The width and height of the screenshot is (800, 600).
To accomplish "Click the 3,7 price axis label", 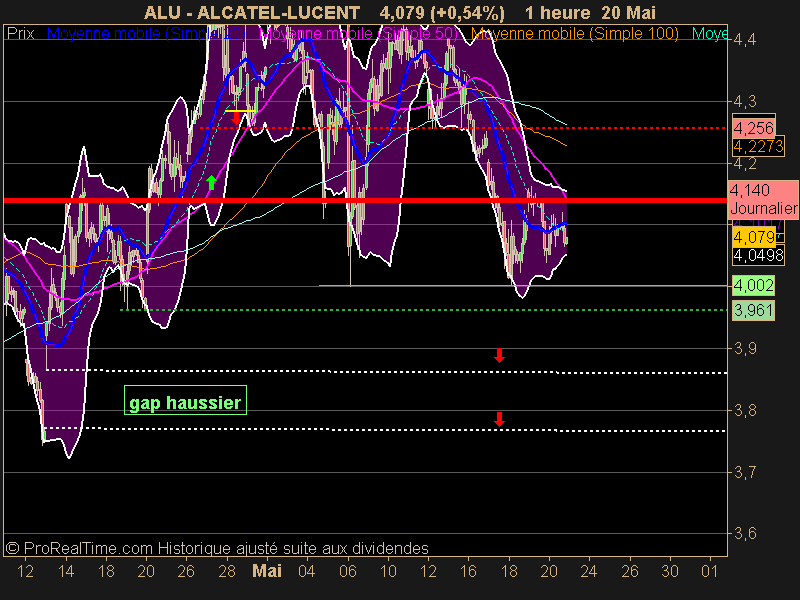I will point(745,472).
